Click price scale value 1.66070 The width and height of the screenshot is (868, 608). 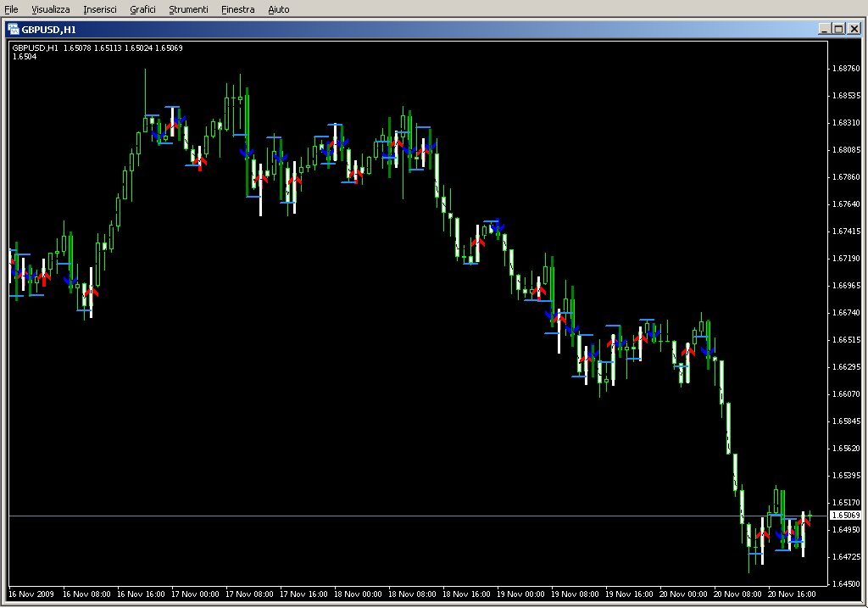[847, 393]
